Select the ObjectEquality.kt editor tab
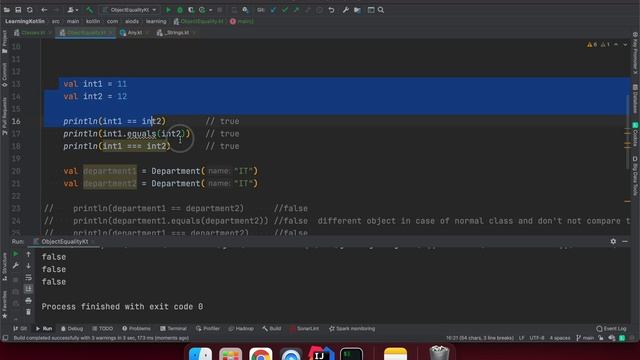This screenshot has height=360, width=640. pyautogui.click(x=86, y=33)
